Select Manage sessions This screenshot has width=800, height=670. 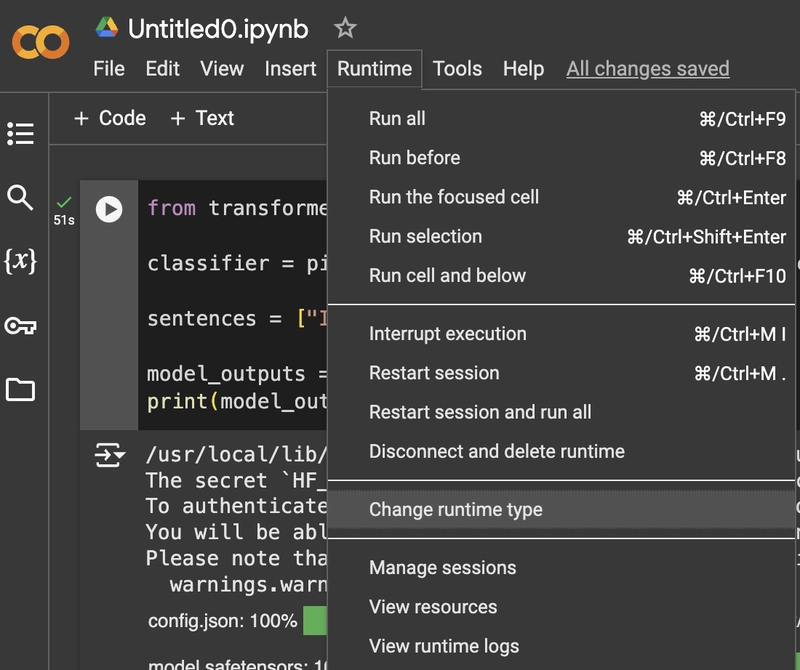(x=561, y=568)
